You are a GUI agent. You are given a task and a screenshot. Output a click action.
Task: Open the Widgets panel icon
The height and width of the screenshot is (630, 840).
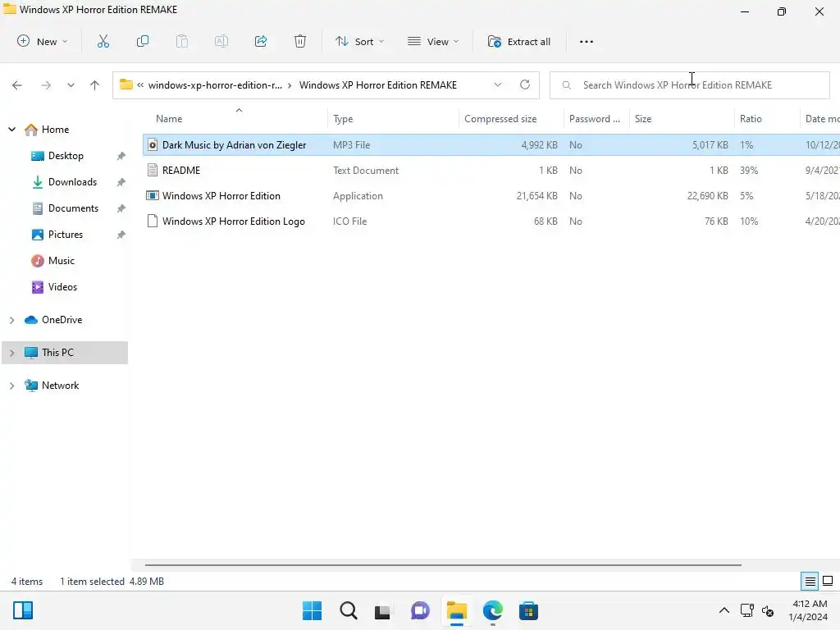23,610
